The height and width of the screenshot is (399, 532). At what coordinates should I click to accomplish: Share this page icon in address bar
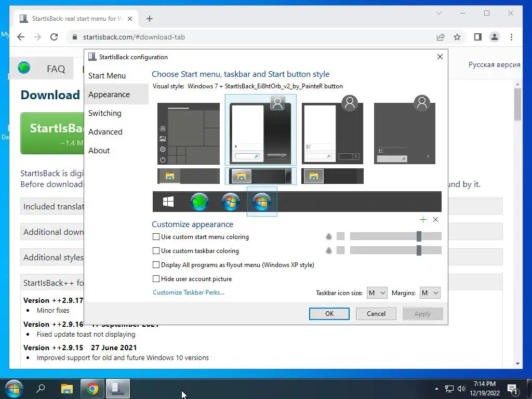pyautogui.click(x=441, y=37)
